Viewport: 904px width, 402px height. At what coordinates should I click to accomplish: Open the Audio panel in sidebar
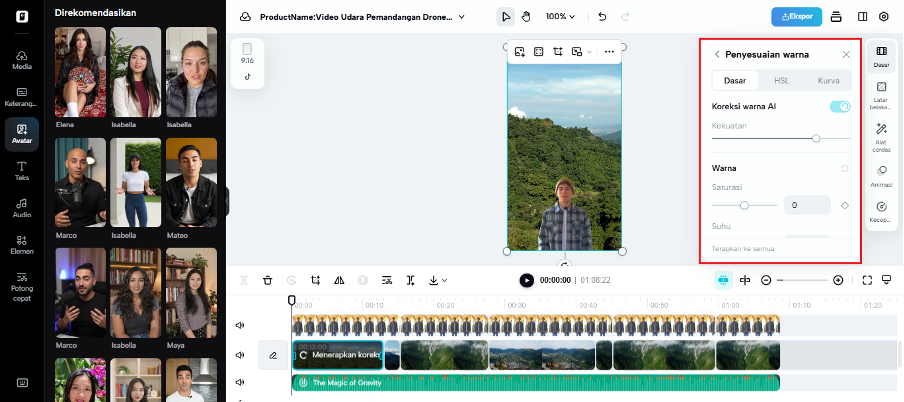(21, 206)
